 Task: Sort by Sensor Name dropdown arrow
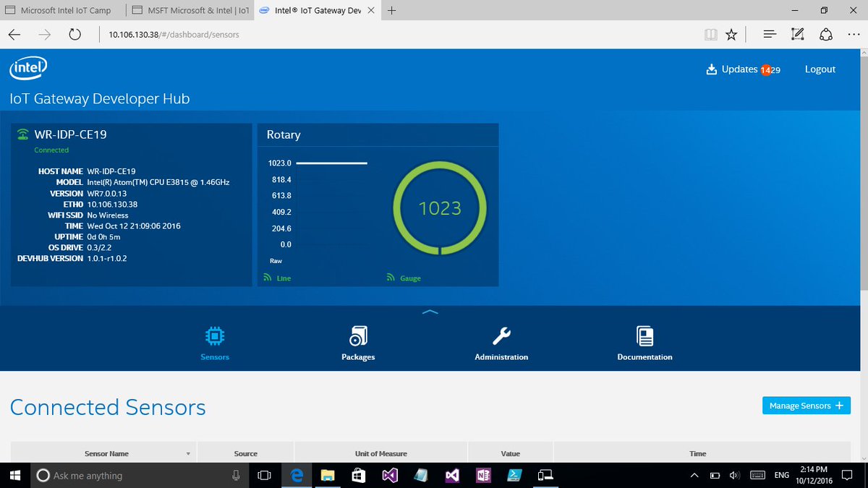tap(188, 454)
